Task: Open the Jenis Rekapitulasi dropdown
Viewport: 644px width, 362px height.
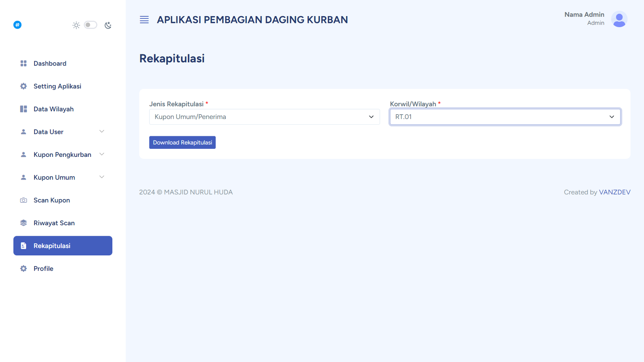Action: [264, 117]
